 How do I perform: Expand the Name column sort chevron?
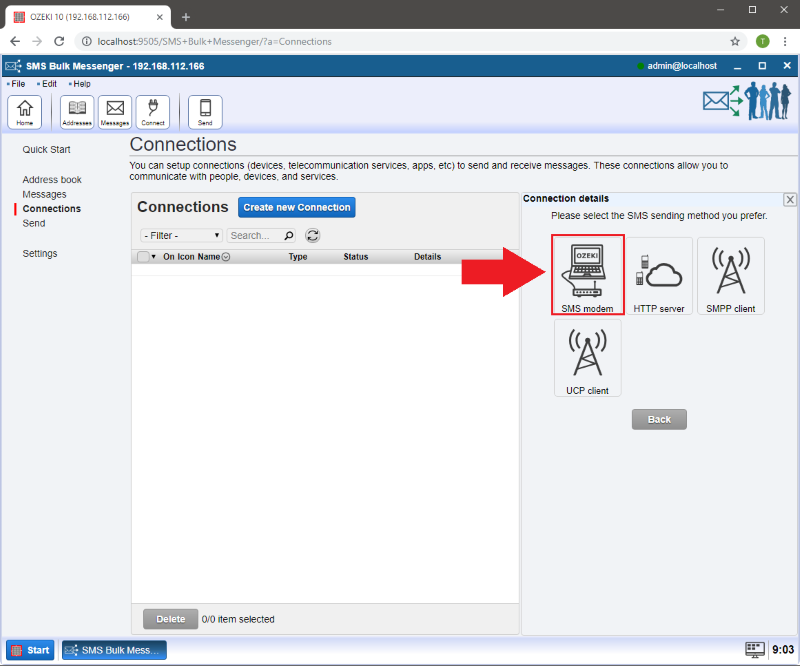click(x=226, y=257)
